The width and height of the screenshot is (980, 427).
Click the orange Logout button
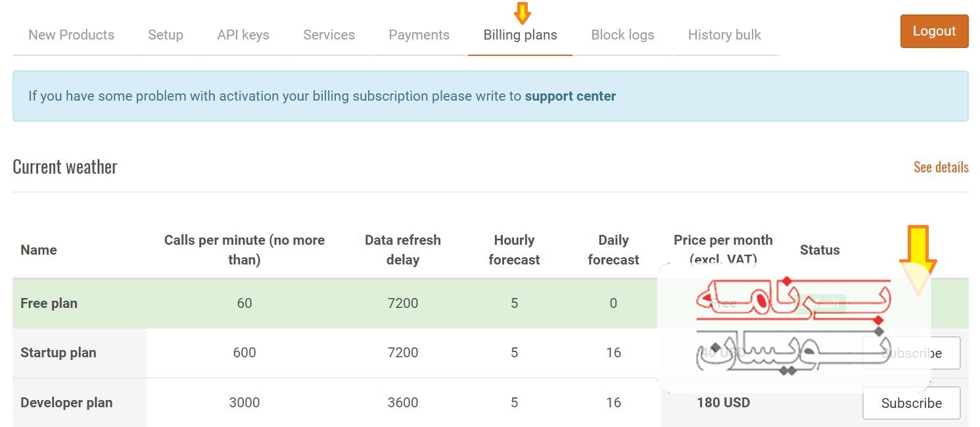pyautogui.click(x=934, y=31)
